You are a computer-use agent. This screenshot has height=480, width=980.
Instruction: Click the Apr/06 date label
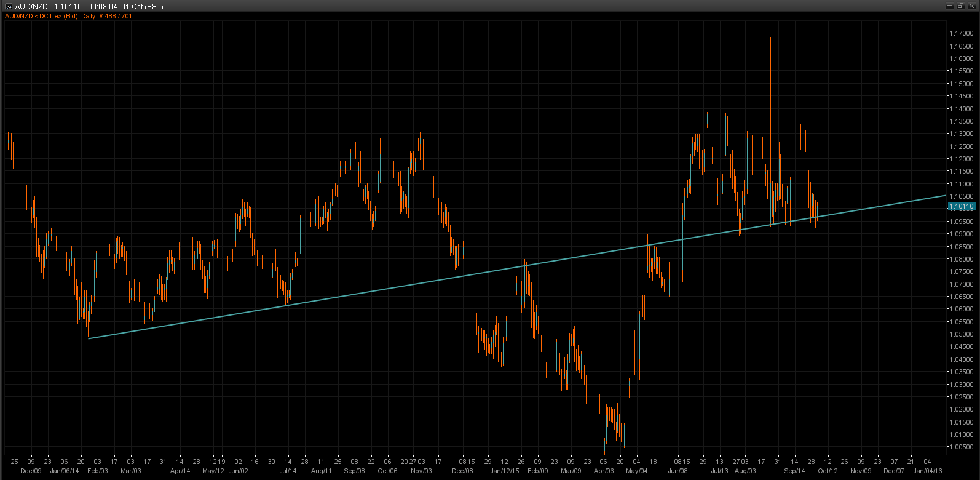pyautogui.click(x=604, y=471)
